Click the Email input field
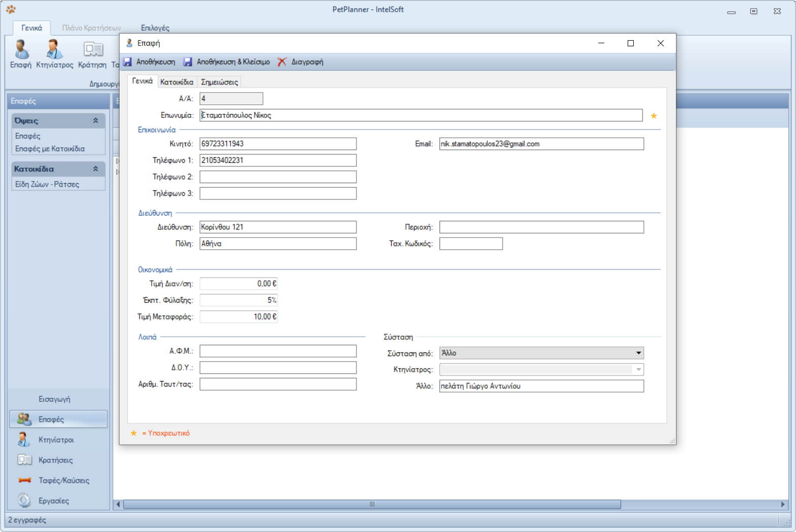796x532 pixels. [x=541, y=144]
